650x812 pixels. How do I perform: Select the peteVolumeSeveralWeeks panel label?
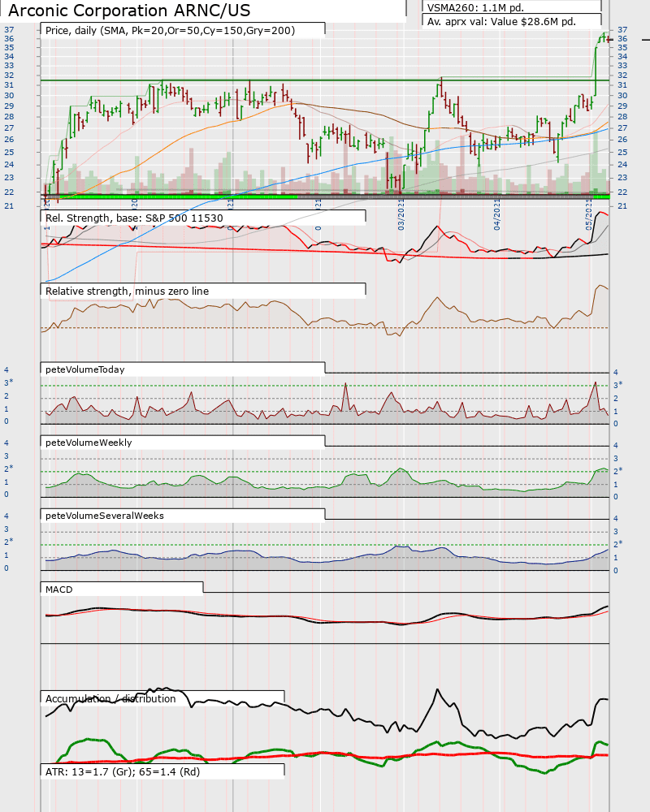(x=105, y=516)
